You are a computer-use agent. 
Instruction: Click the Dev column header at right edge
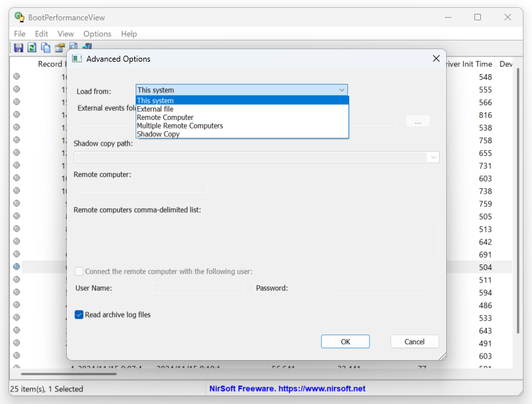tap(506, 64)
